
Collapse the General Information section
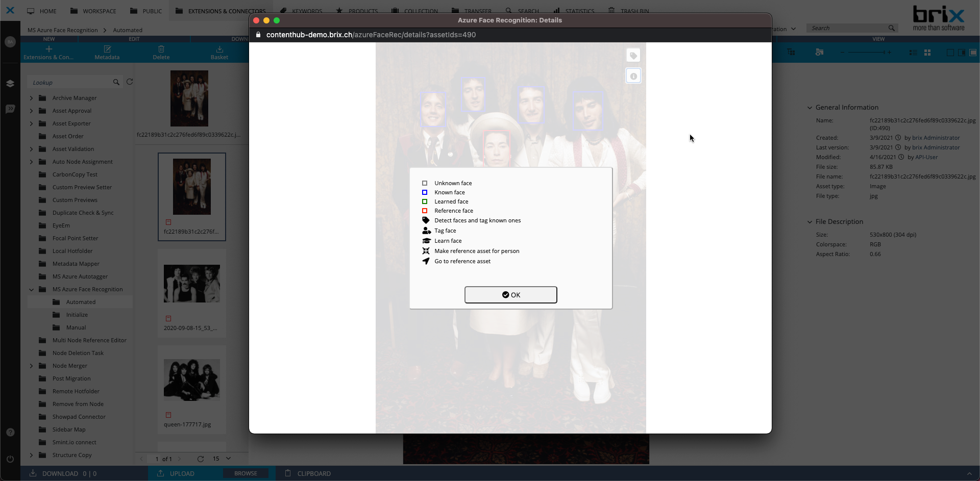click(x=810, y=108)
